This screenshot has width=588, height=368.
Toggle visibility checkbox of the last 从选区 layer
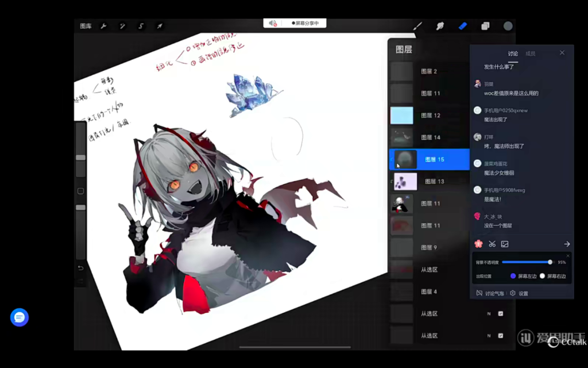501,335
